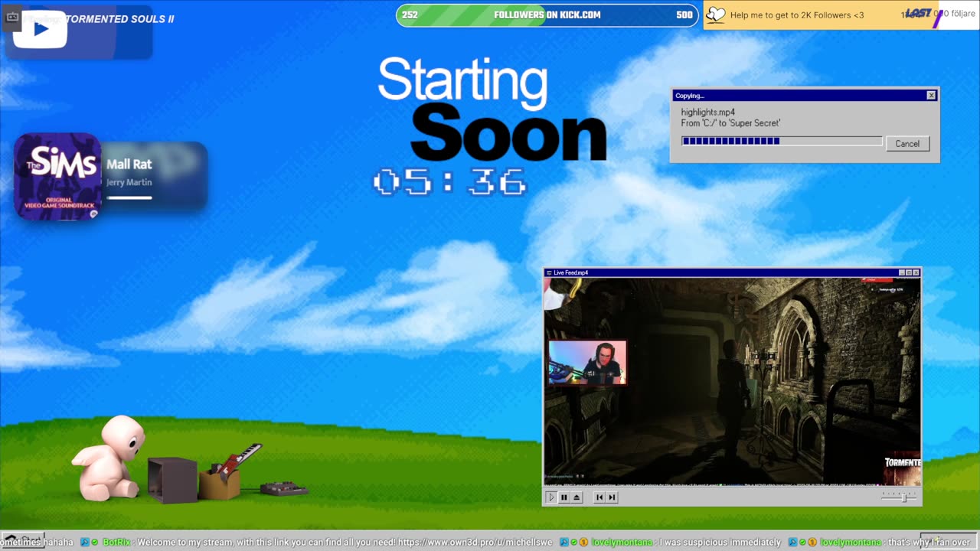Click the 'highlights.mp4' file name text

[x=707, y=112]
